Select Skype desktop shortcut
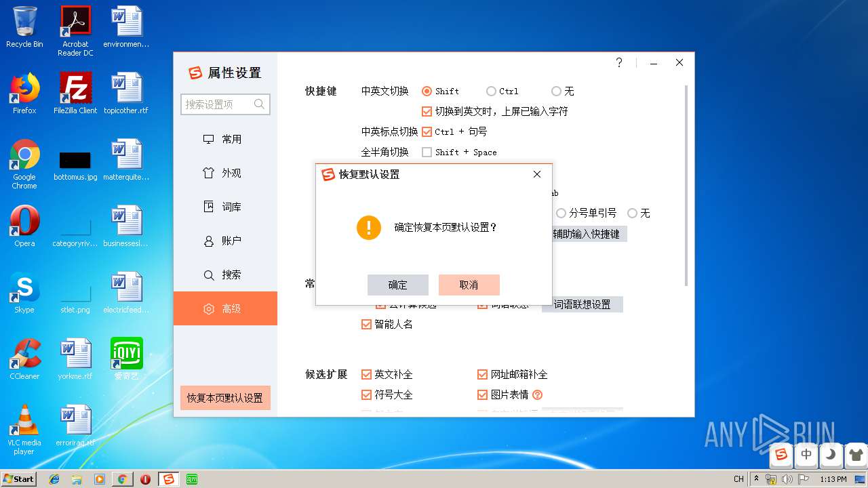The width and height of the screenshot is (868, 488). click(x=24, y=293)
